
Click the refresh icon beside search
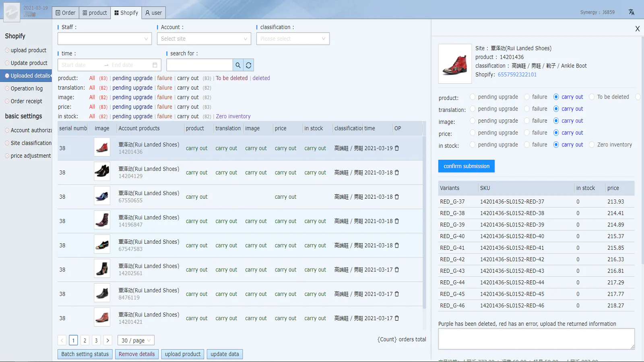249,65
